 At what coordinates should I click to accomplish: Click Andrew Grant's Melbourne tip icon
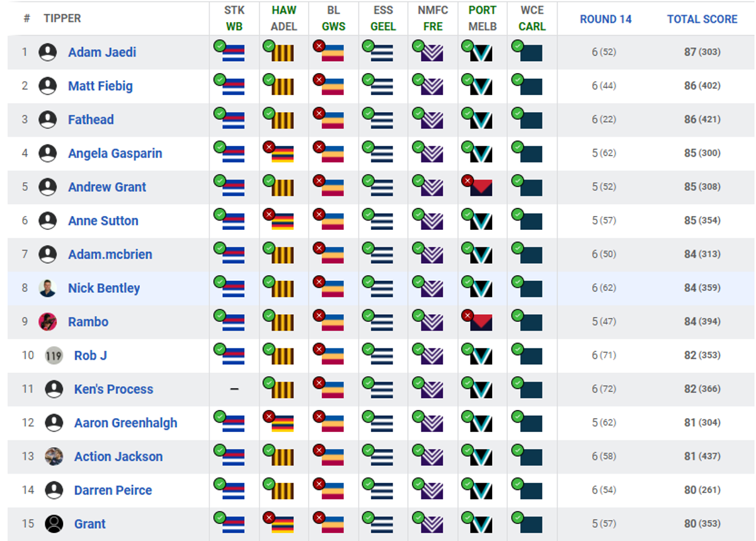[477, 186]
